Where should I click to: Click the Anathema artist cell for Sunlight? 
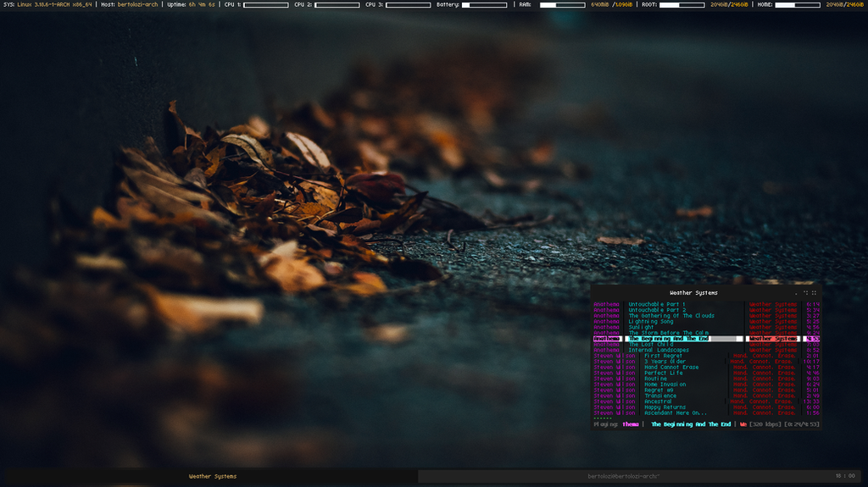coord(606,327)
